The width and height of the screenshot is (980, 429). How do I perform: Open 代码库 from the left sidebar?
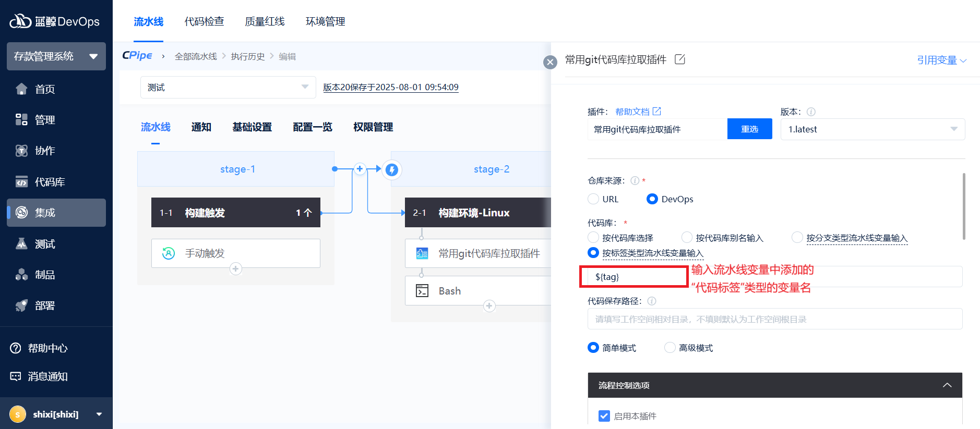point(50,182)
